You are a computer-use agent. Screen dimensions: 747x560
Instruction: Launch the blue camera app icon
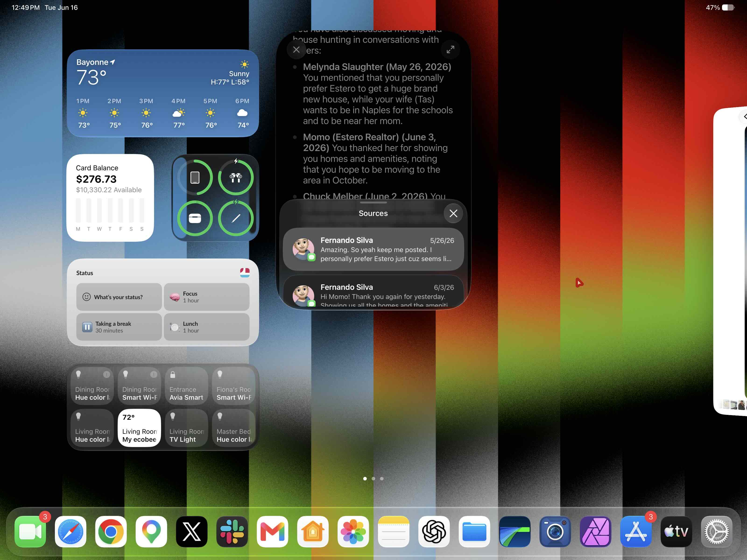click(555, 531)
